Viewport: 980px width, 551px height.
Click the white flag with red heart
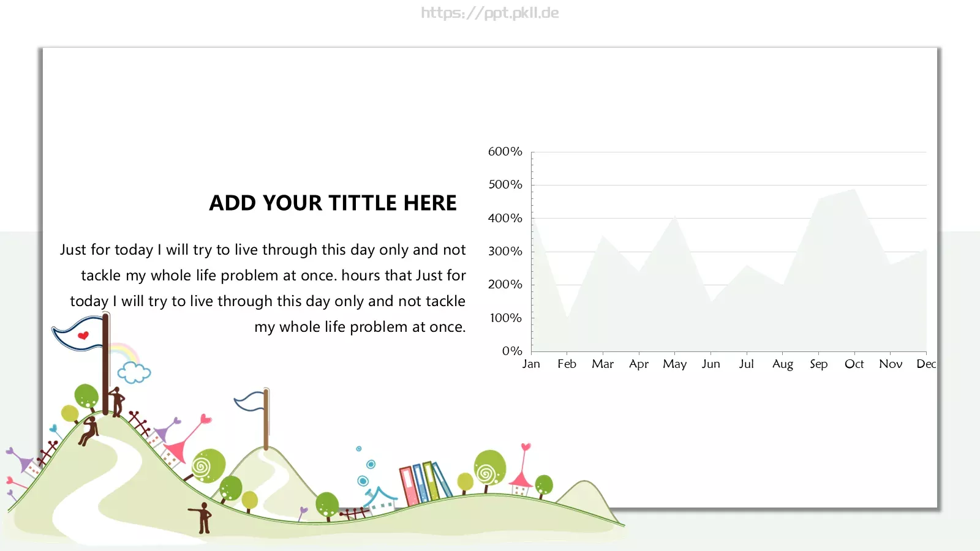point(78,335)
